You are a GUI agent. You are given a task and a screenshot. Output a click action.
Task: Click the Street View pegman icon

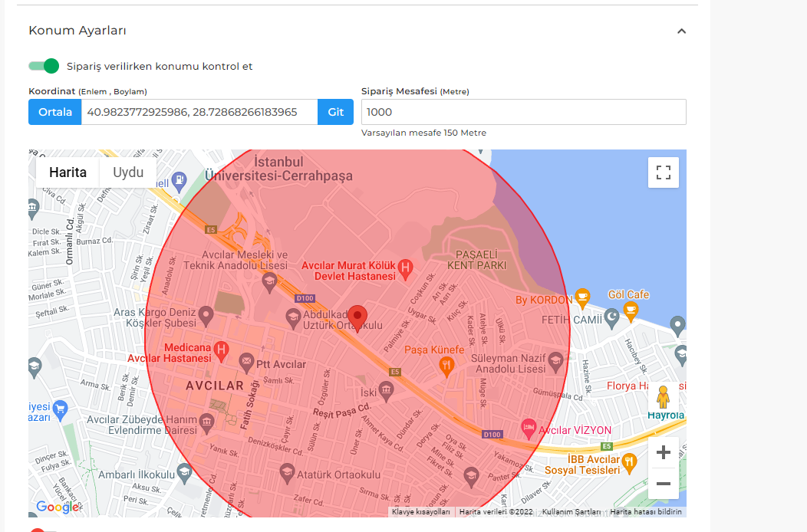(x=663, y=396)
